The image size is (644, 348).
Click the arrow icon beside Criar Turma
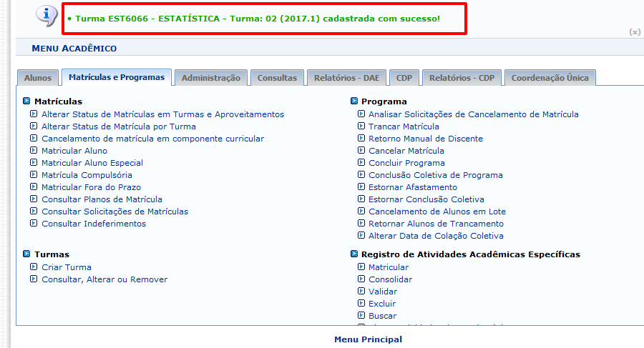tap(34, 267)
